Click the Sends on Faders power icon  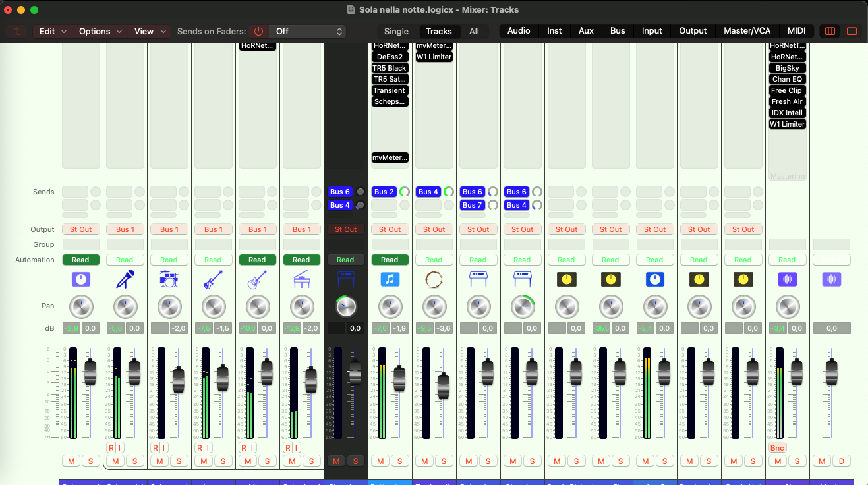point(258,31)
